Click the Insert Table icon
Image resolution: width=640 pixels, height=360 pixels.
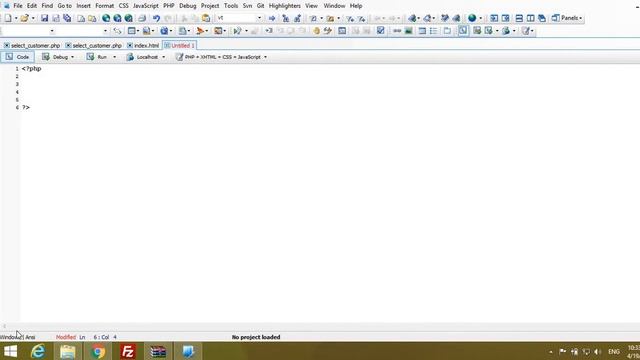coord(422,31)
